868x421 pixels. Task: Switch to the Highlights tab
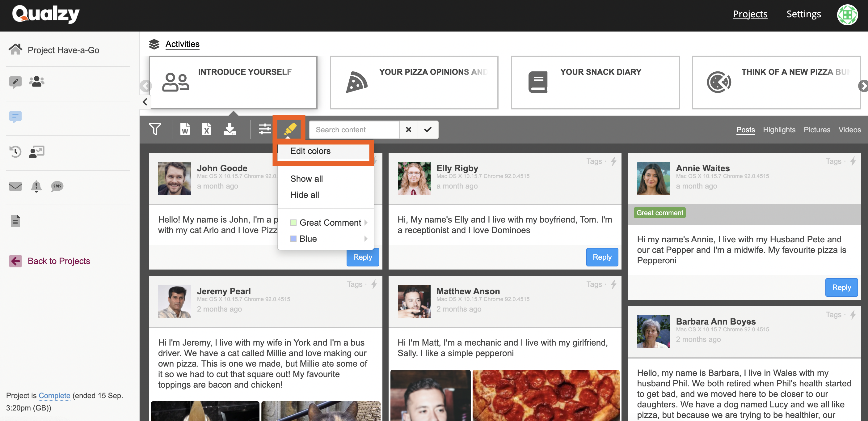(779, 130)
